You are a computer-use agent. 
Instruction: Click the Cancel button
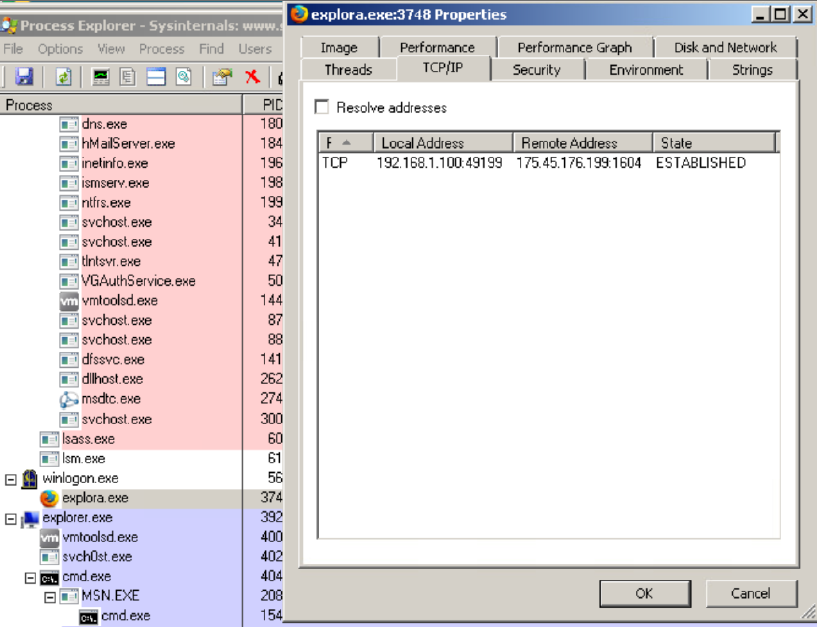[x=751, y=593]
